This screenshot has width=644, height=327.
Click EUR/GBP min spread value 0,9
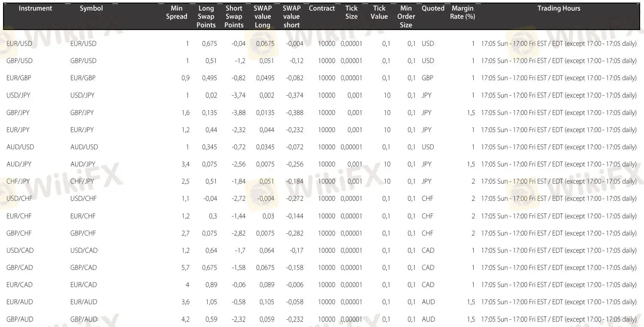click(x=185, y=78)
